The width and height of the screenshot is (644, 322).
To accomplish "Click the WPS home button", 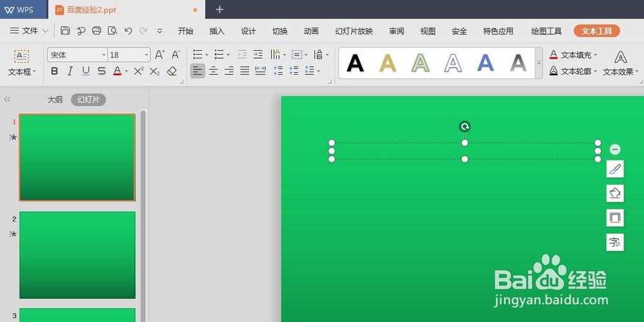I will [x=19, y=10].
